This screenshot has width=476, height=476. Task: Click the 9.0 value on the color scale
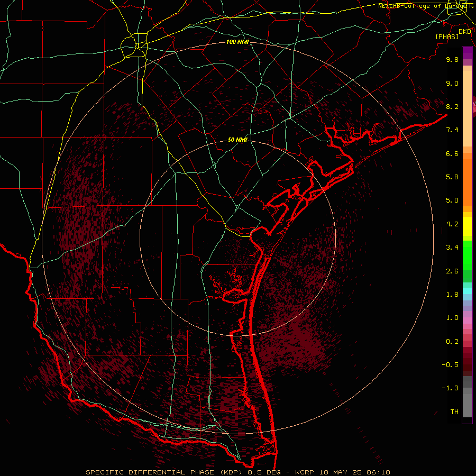pos(452,83)
